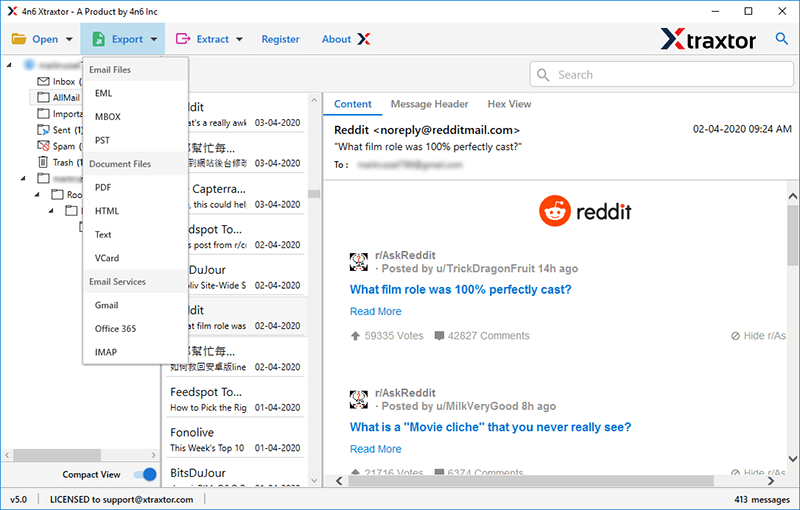The image size is (800, 510).
Task: Select the Trash bin icon
Action: pos(43,162)
